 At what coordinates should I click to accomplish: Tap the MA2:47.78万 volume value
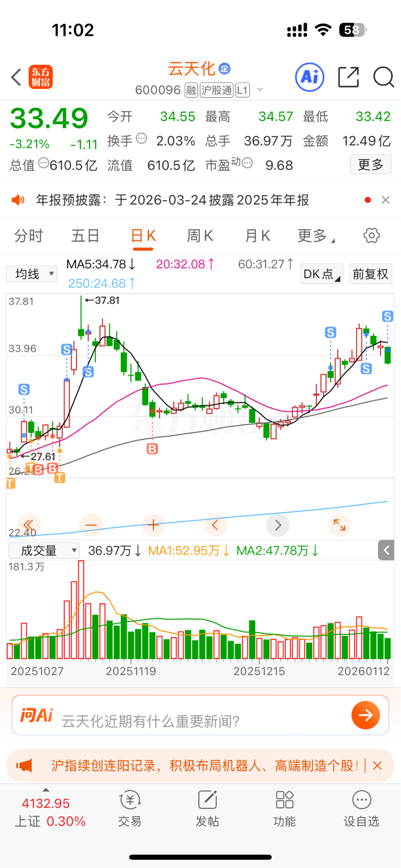(x=278, y=551)
